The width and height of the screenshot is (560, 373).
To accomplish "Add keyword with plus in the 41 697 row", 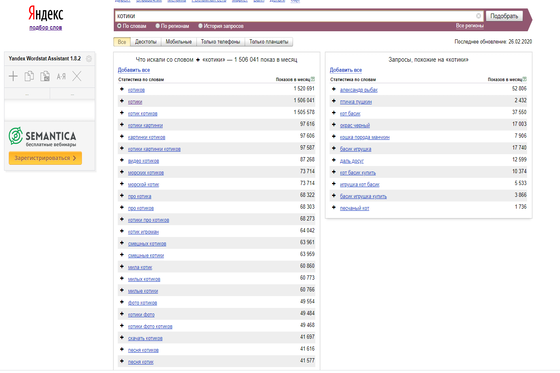I will (122, 338).
